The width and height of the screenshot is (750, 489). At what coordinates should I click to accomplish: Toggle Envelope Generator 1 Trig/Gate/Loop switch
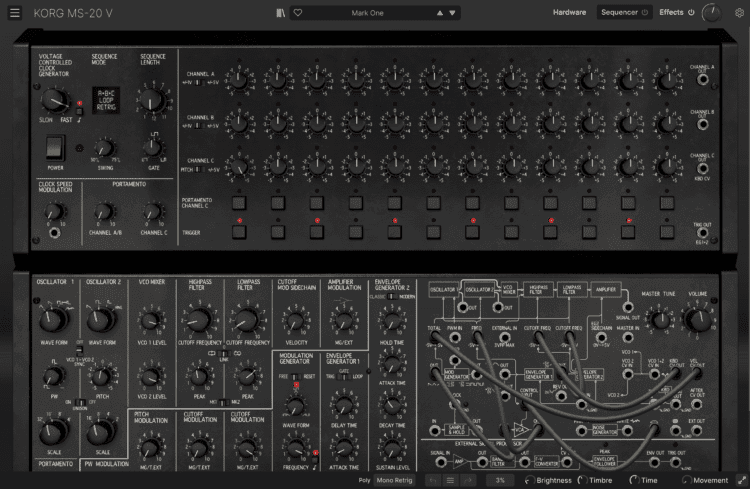pos(344,377)
